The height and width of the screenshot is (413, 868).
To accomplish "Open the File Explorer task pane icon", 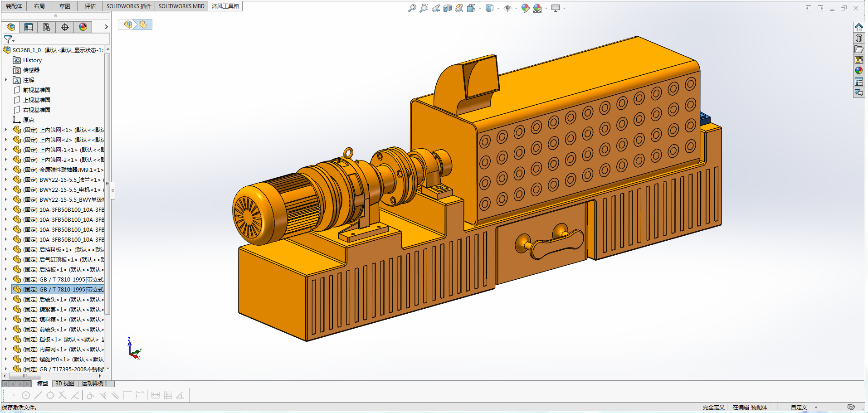I will tap(859, 49).
